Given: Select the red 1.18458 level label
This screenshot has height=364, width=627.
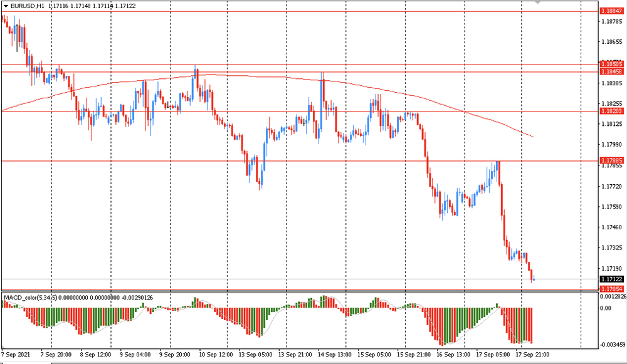Looking at the screenshot, I should click(x=612, y=71).
